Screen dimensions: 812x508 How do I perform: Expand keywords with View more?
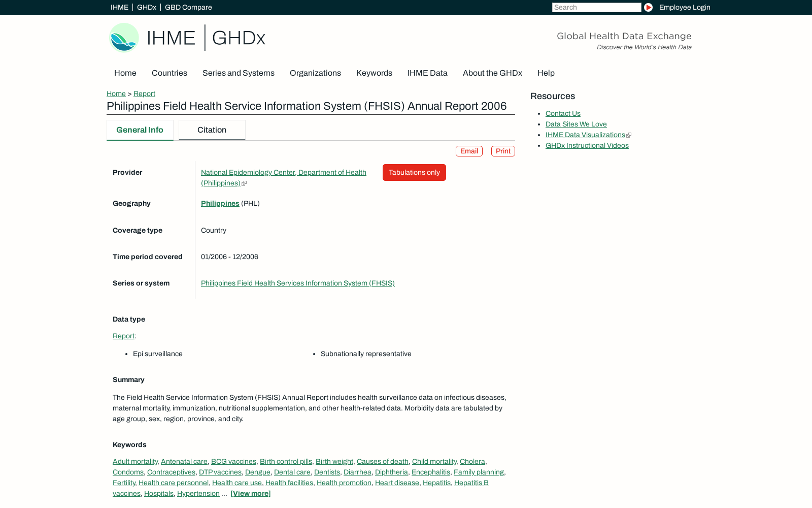(251, 493)
